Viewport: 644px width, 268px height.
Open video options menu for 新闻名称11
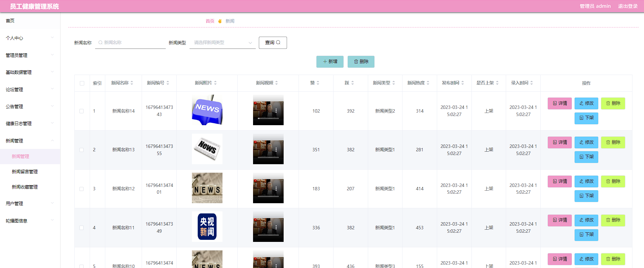276,227
